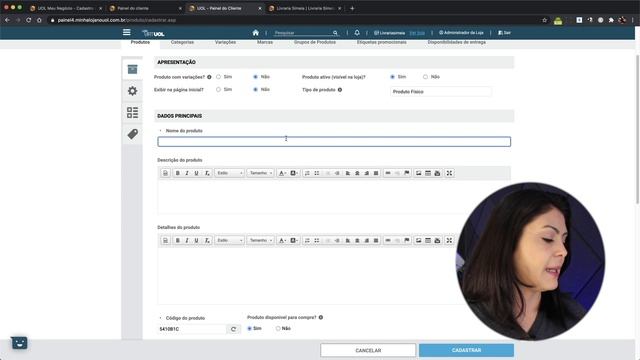
Task: Open the price tag sidebar section
Action: tap(132, 134)
